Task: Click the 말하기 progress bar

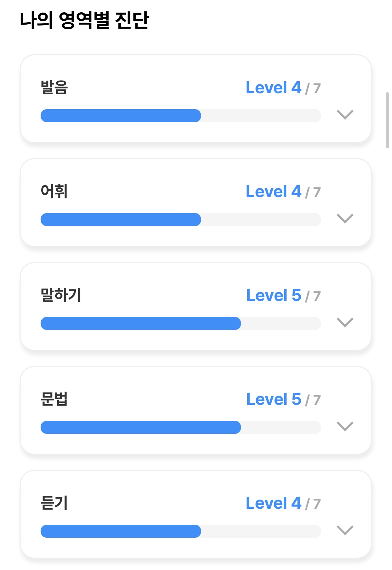Action: tap(181, 323)
